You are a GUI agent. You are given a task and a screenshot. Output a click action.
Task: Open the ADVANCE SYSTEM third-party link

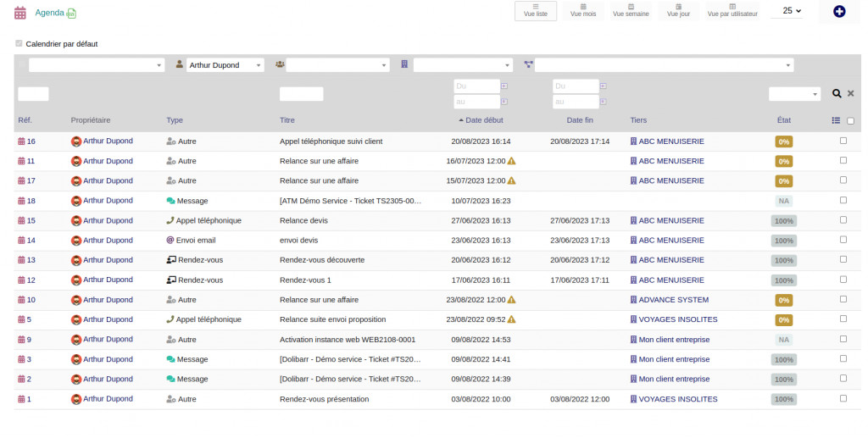[x=673, y=300]
